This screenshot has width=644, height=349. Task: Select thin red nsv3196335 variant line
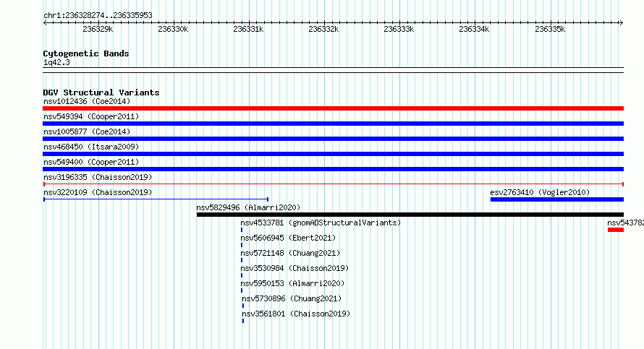tap(333, 184)
